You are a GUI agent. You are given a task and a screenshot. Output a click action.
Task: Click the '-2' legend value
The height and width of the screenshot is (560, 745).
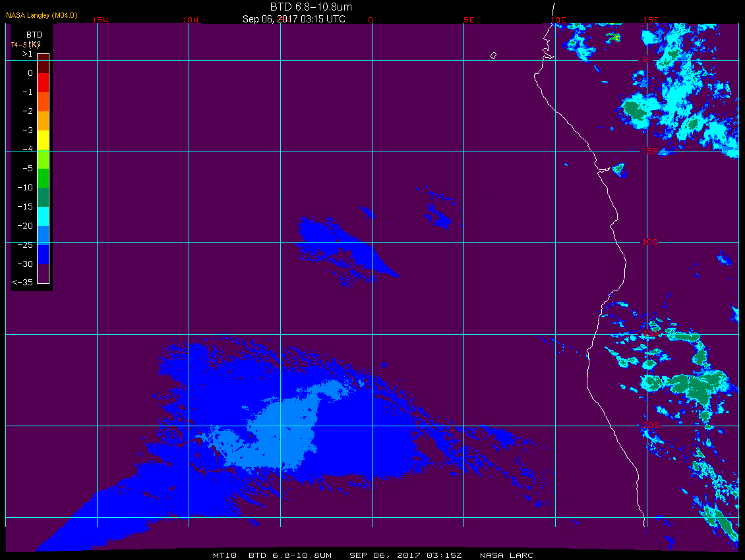coord(28,111)
